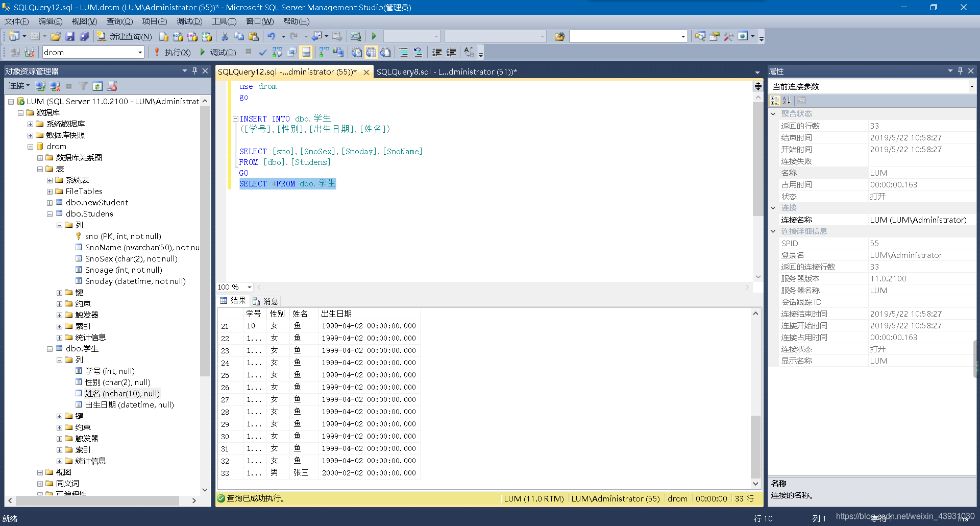Click the Object Explorer refresh icon
The width and height of the screenshot is (980, 526).
tap(97, 86)
